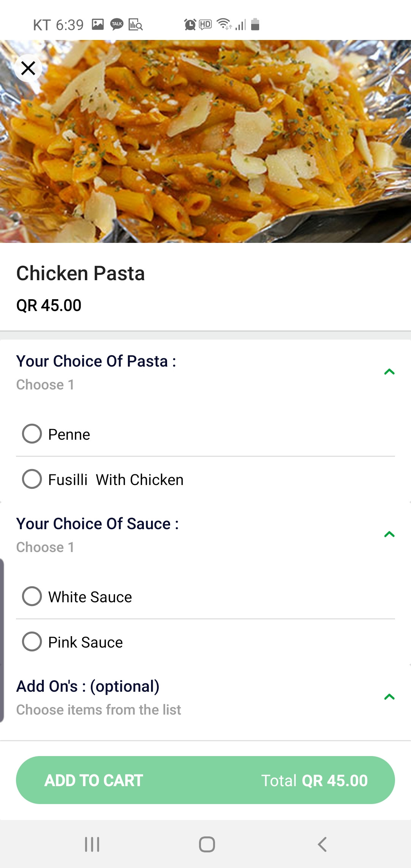Tap the left edge panel handle
This screenshot has height=868, width=411.
click(2, 640)
